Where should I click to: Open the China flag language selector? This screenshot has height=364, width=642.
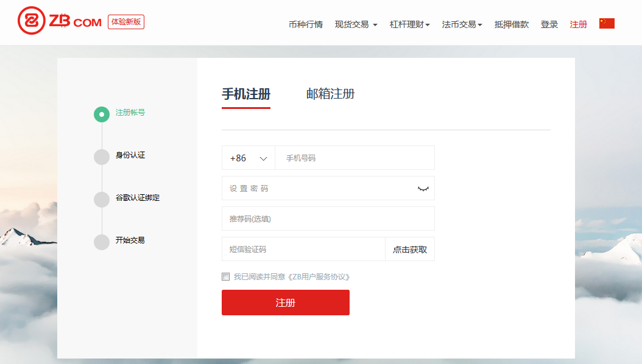606,23
